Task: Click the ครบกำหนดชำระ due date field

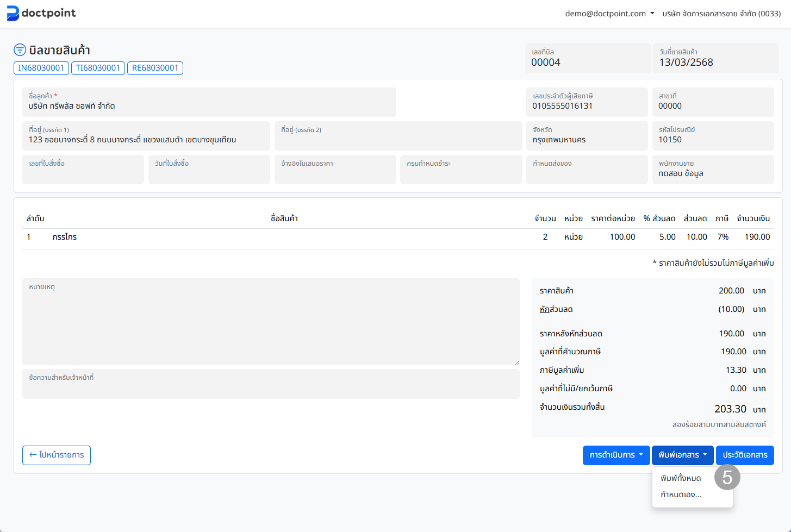Action: [x=460, y=170]
